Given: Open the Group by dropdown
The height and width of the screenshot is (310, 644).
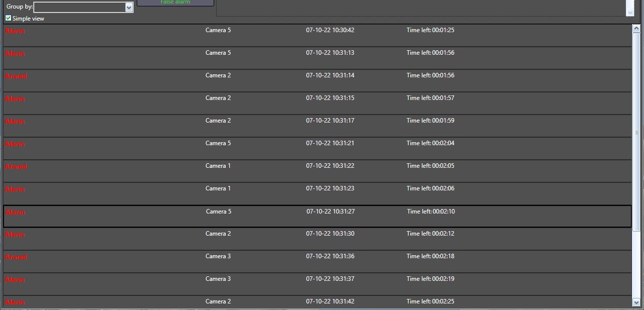Looking at the screenshot, I should point(129,8).
